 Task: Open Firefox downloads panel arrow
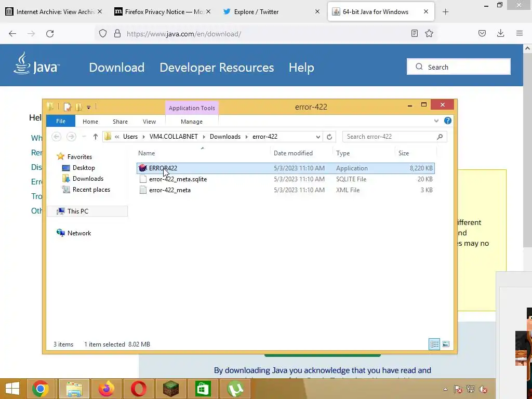(x=500, y=33)
